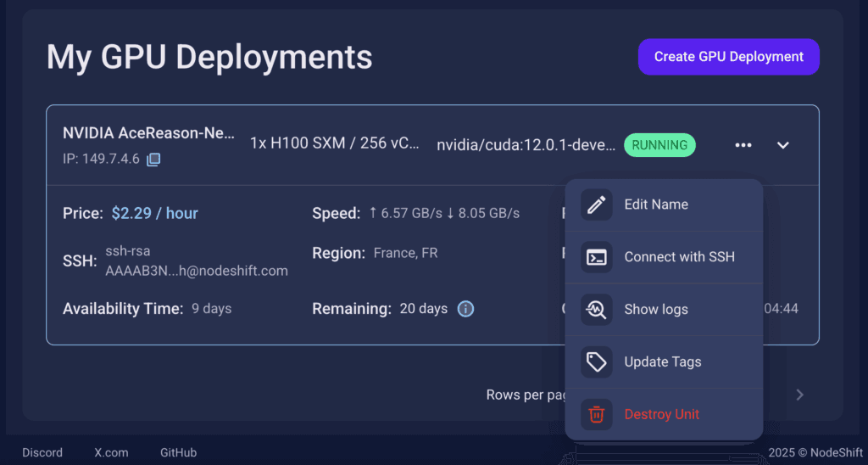Choose Update Tags in the menu
The width and height of the screenshot is (868, 465).
click(x=664, y=362)
